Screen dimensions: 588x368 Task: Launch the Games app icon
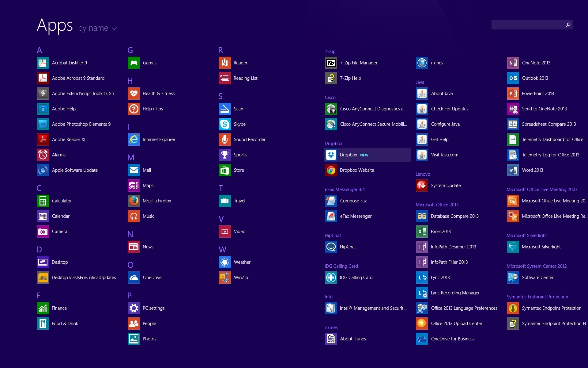tap(134, 63)
